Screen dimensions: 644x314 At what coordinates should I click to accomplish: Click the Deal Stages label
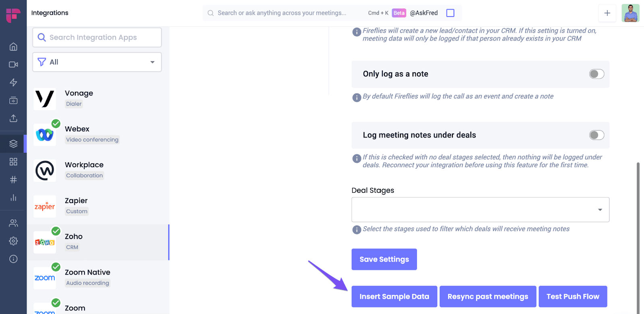(373, 190)
